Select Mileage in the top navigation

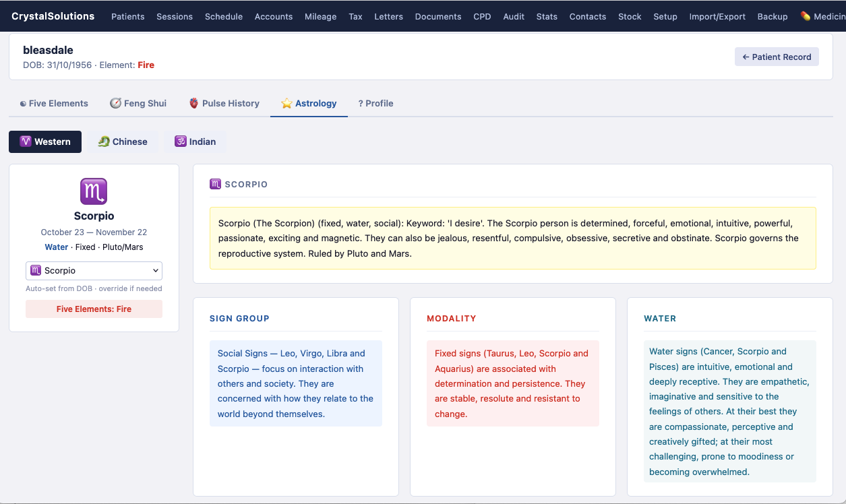321,16
